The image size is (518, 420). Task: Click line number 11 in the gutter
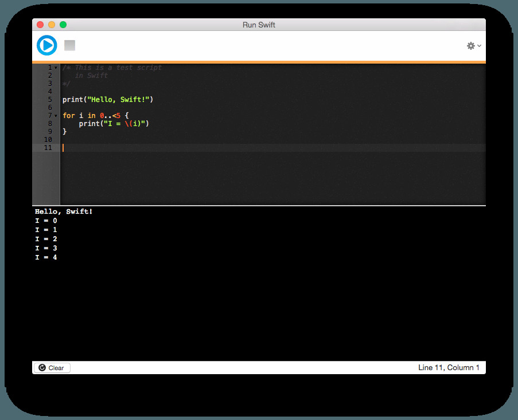click(x=48, y=148)
